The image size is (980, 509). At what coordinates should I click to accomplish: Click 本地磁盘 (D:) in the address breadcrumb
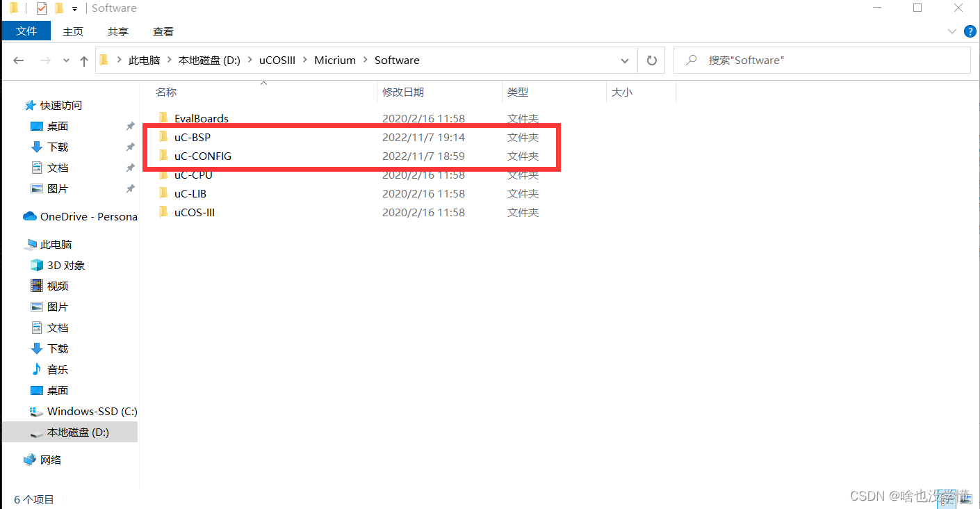pos(209,60)
